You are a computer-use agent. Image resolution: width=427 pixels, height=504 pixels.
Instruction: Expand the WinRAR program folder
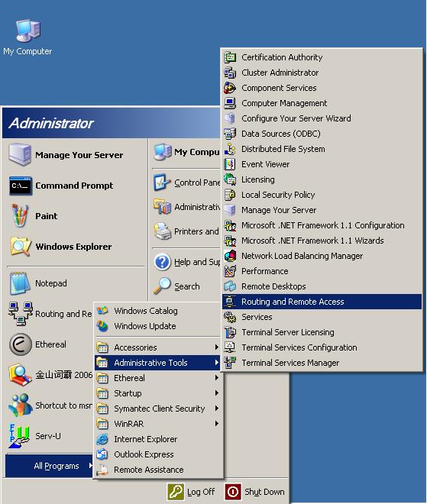coord(157,424)
